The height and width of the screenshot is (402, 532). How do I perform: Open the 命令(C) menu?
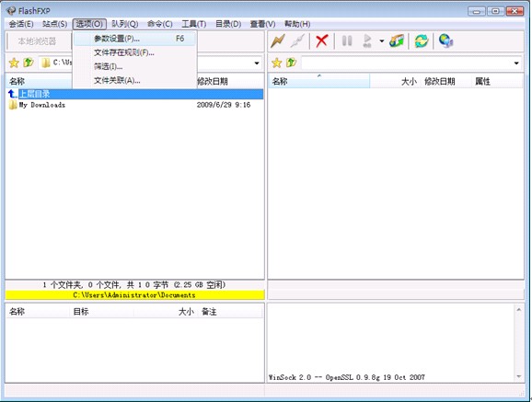160,24
